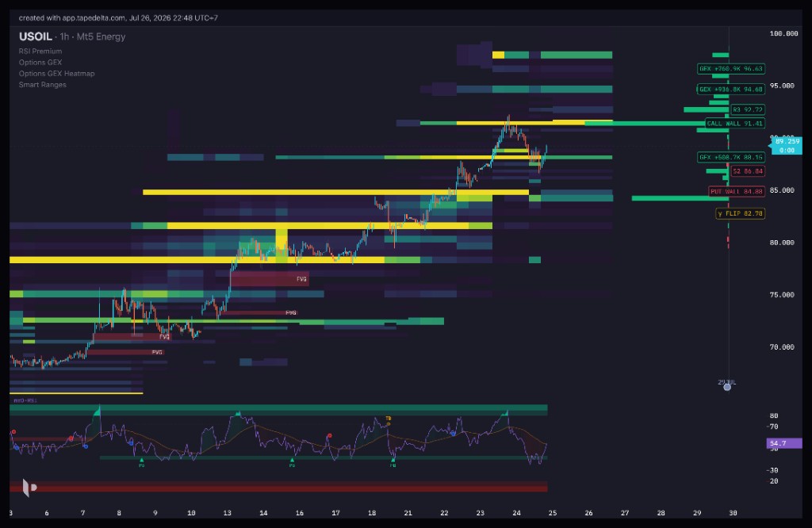Click date 22 on the time axis

click(444, 513)
